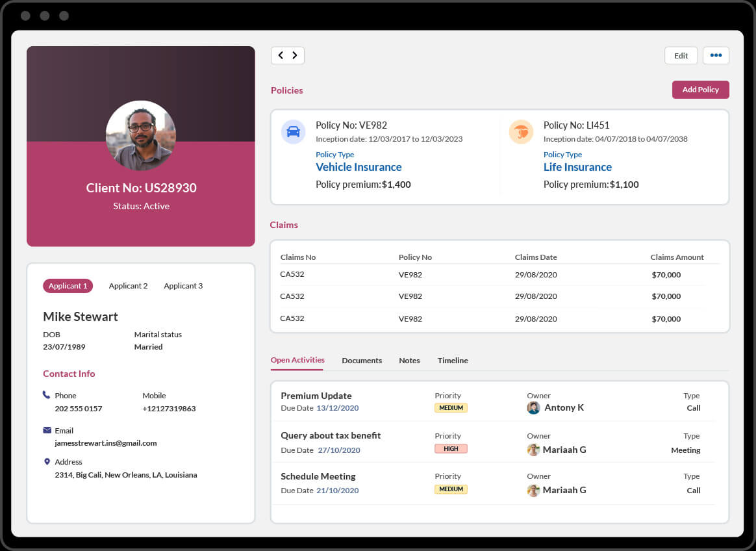
Task: Go to next client with right chevron
Action: coord(295,56)
